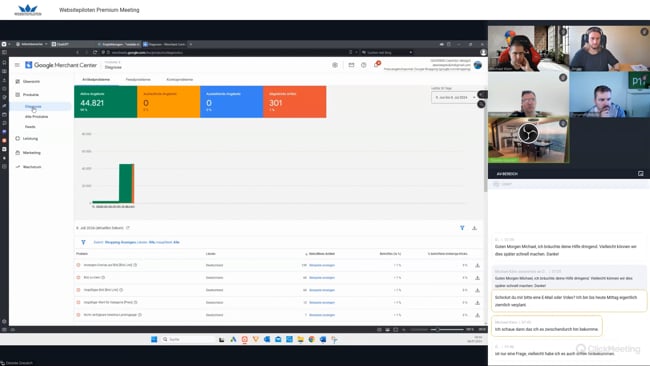
Task: Open 'Beispiele anzeigen' for 'Nicht verfügbare' landingpage row
Action: tap(322, 315)
